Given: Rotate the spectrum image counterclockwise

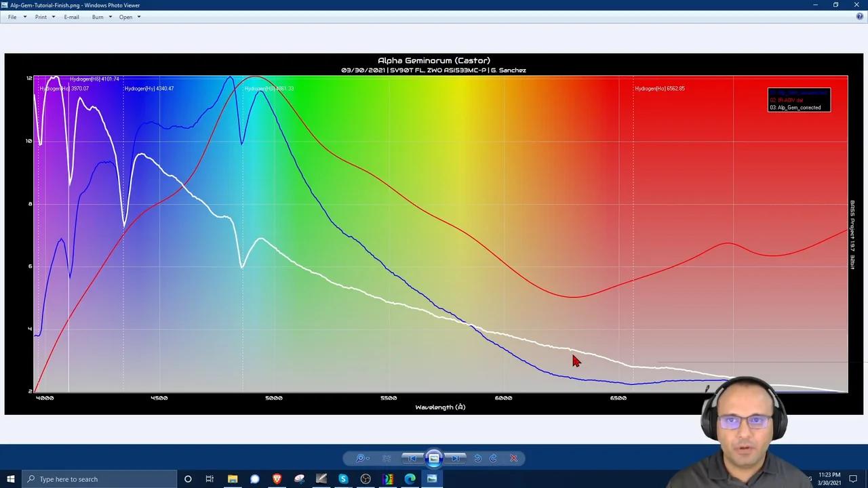Looking at the screenshot, I should pyautogui.click(x=478, y=458).
